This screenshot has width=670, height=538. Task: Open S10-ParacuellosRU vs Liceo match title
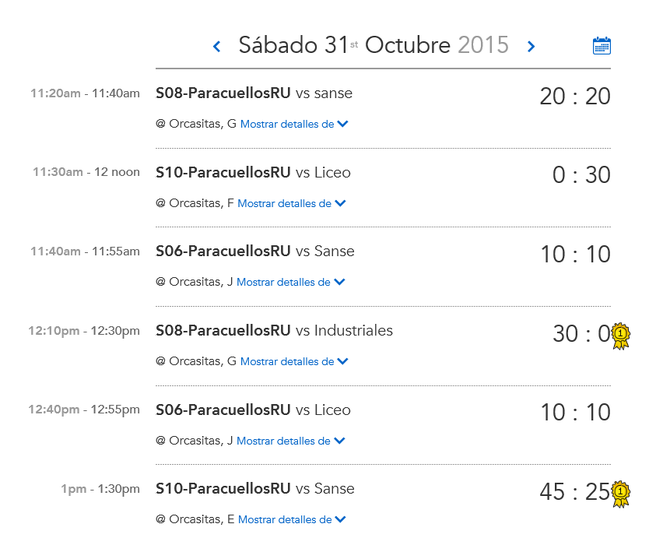(x=253, y=173)
